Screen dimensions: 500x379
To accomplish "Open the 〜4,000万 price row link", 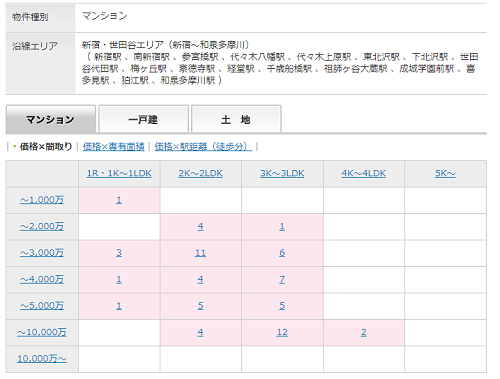I will click(42, 279).
